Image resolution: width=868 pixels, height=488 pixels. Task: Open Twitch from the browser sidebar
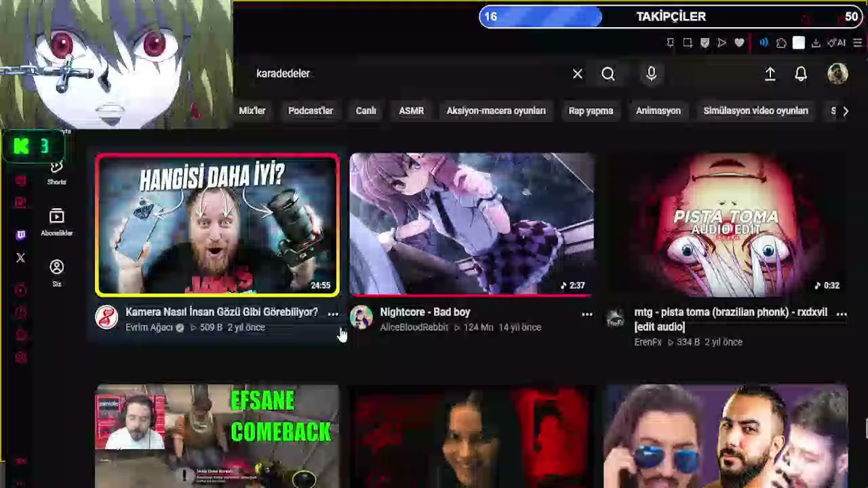point(20,235)
